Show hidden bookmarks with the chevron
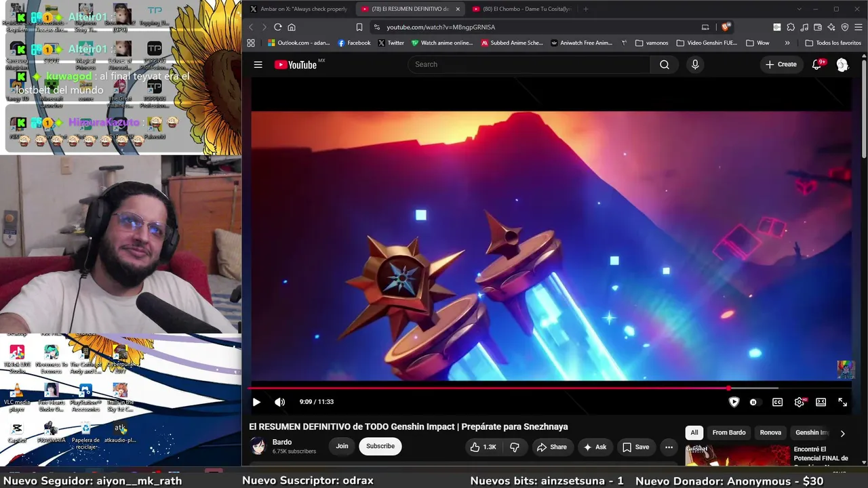Viewport: 868px width, 488px height. click(787, 43)
